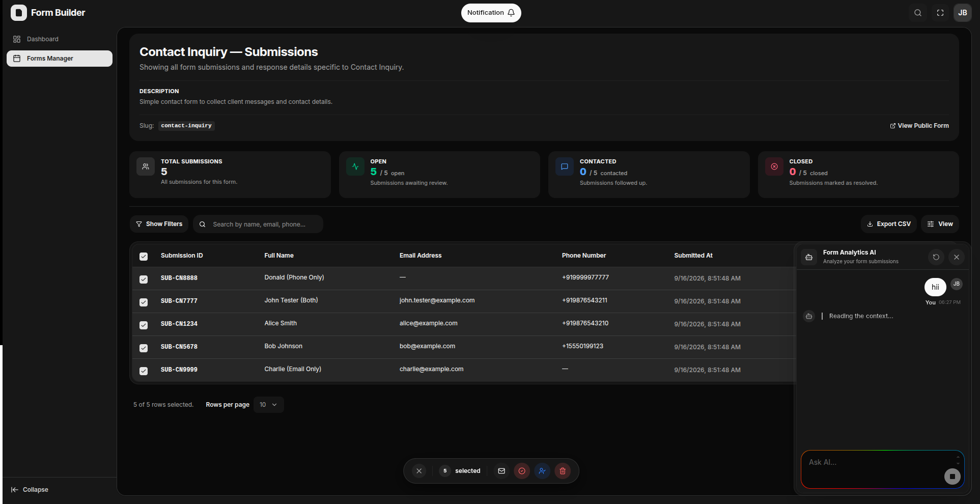The height and width of the screenshot is (504, 980).
Task: Collapse the sidebar
Action: 30,490
